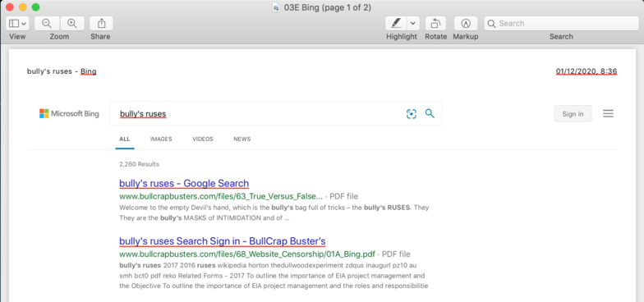The image size is (644, 302).
Task: Switch to the VIDEOS tab
Action: point(203,140)
